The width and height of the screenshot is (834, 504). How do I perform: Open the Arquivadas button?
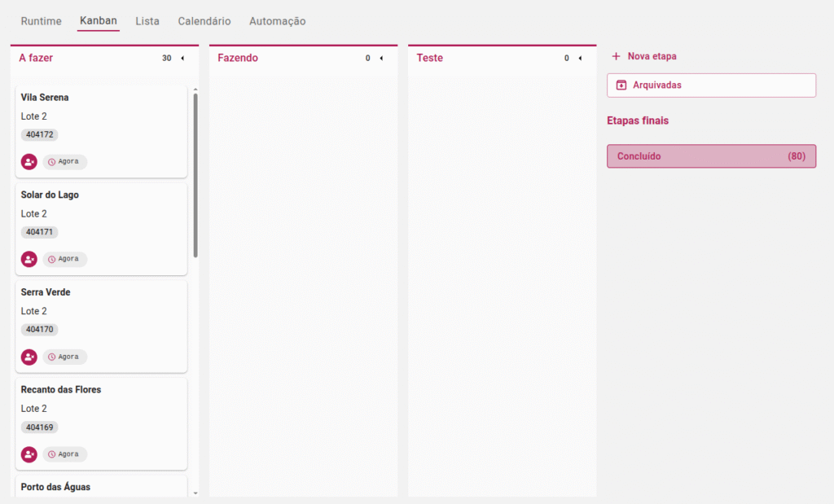712,85
